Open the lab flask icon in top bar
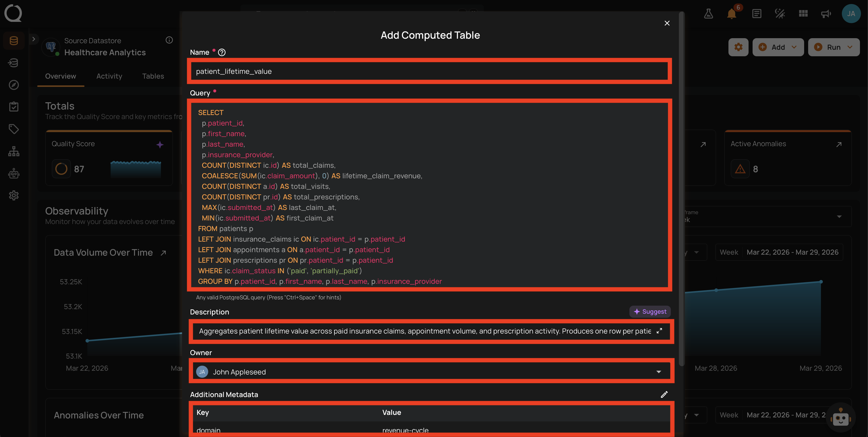868x437 pixels. (708, 14)
